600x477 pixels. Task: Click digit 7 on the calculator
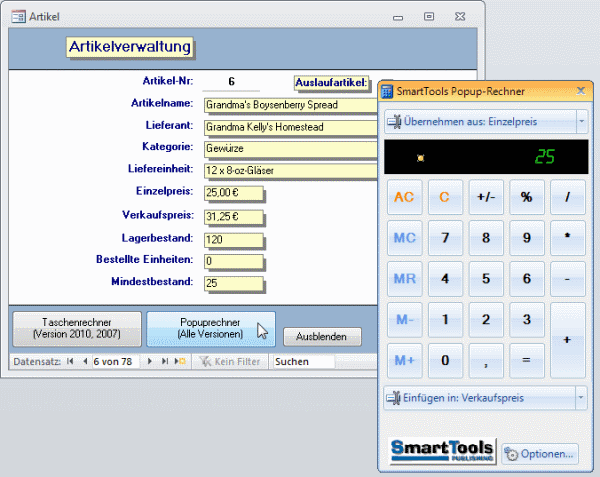pos(445,238)
